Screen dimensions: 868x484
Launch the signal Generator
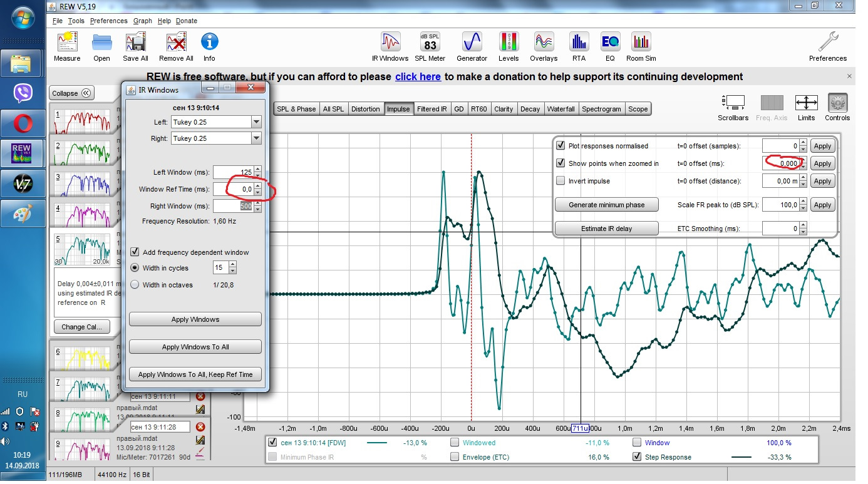(x=472, y=42)
